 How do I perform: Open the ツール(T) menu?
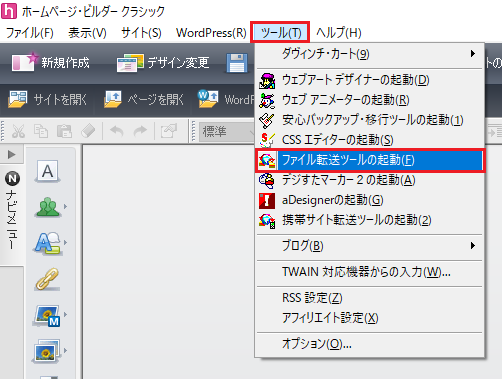[280, 32]
